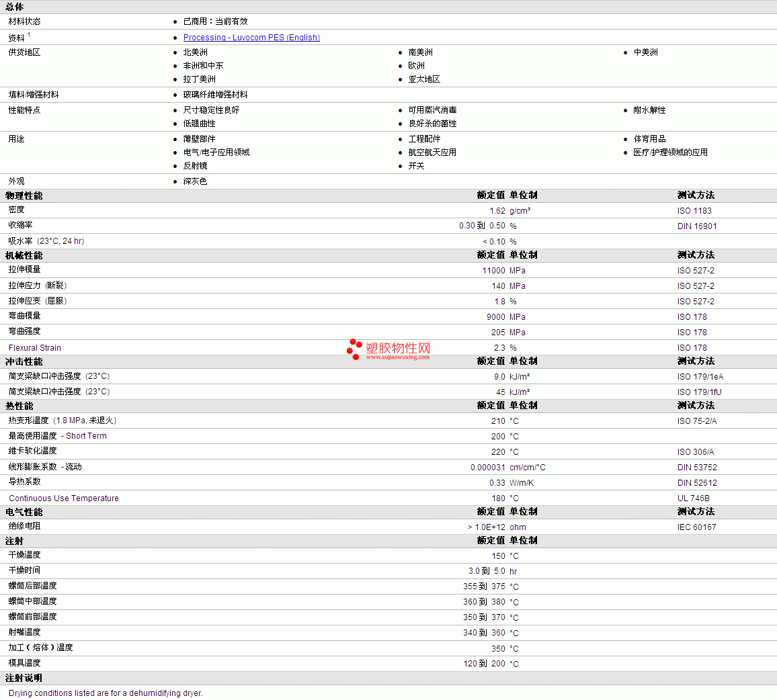Image resolution: width=777 pixels, height=700 pixels.
Task: Click the 最高使用温度 - Short Term label
Action: (x=58, y=436)
